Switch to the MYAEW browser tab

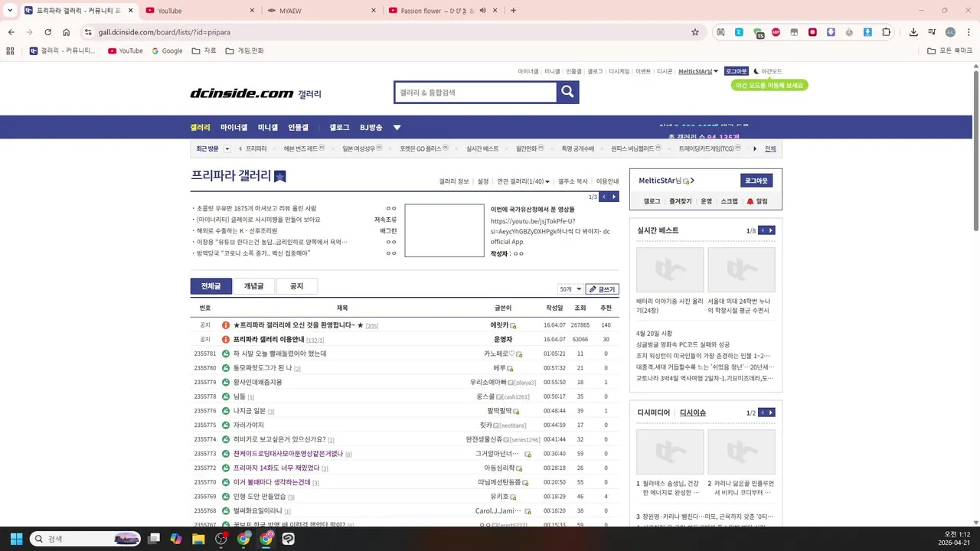[322, 11]
